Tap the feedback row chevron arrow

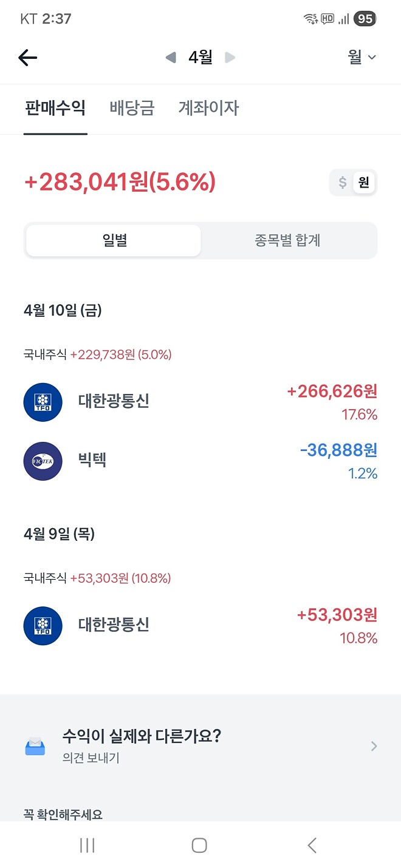373,746
